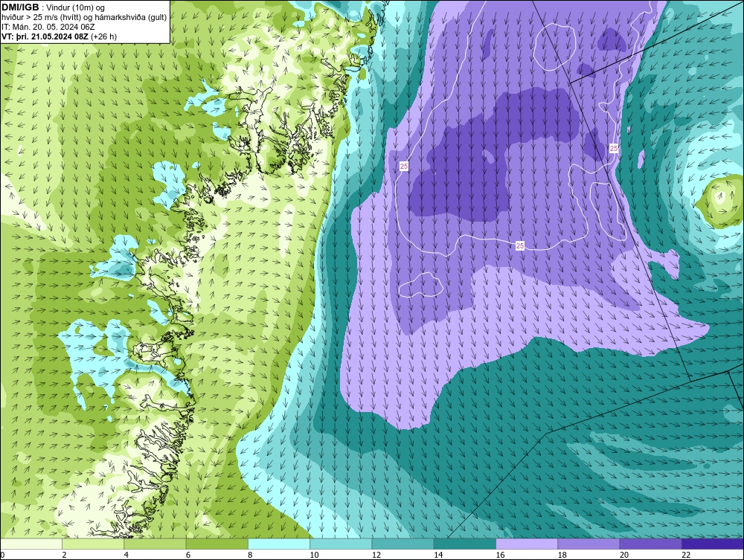744x560 pixels.
Task: Click the valid time 'VT: þri. 21.05.2024 08Z (+26 h)'
Action: 60,36
